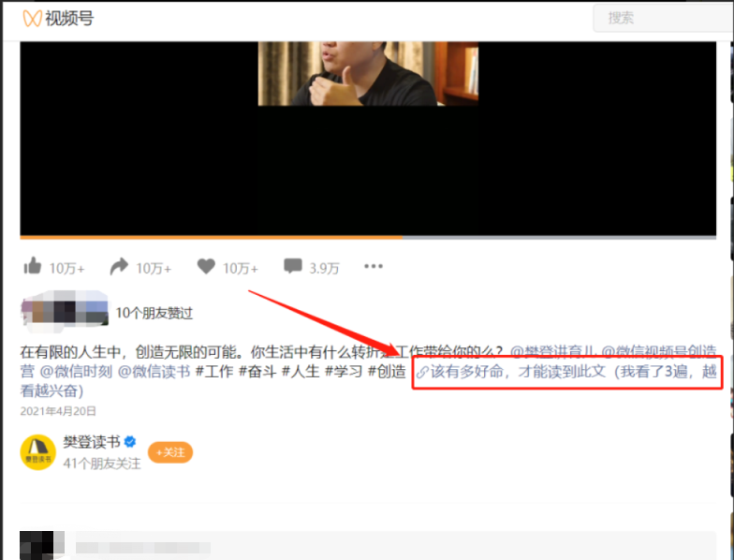Open the 樊登读书 account name
Image resolution: width=734 pixels, height=560 pixels.
pyautogui.click(x=92, y=442)
